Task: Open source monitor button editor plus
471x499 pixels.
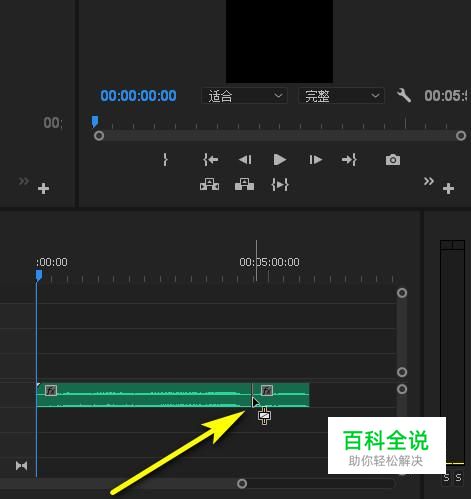Action: [44, 189]
